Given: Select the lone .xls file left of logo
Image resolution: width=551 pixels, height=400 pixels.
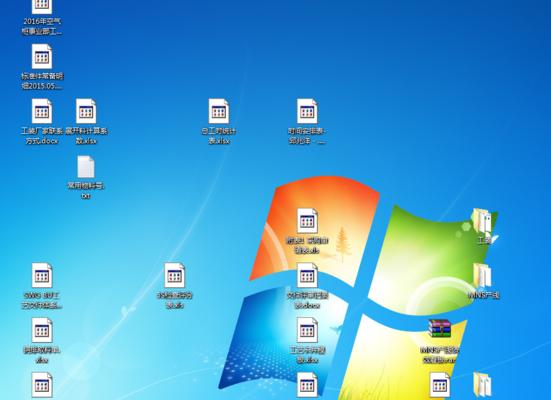Looking at the screenshot, I should [175, 286].
